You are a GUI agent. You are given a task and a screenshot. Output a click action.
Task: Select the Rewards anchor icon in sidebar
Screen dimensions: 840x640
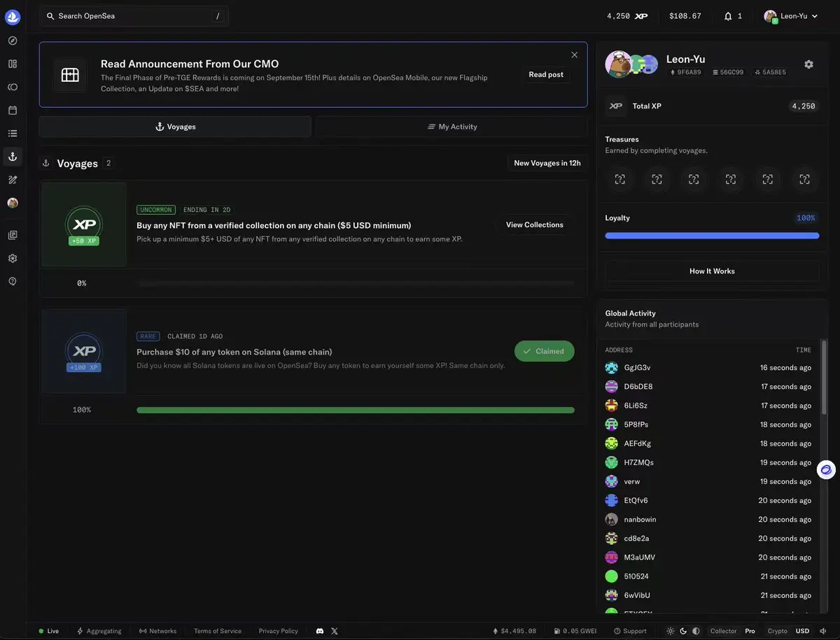coord(13,157)
